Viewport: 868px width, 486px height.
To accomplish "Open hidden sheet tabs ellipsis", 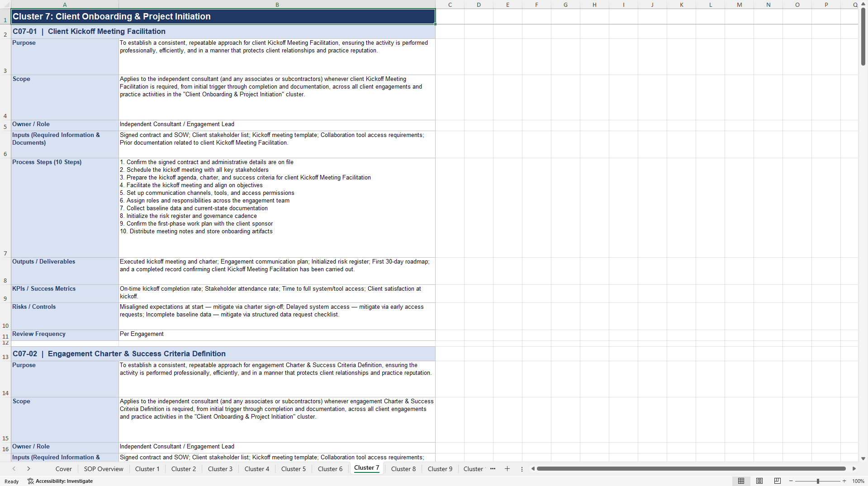I will point(493,469).
